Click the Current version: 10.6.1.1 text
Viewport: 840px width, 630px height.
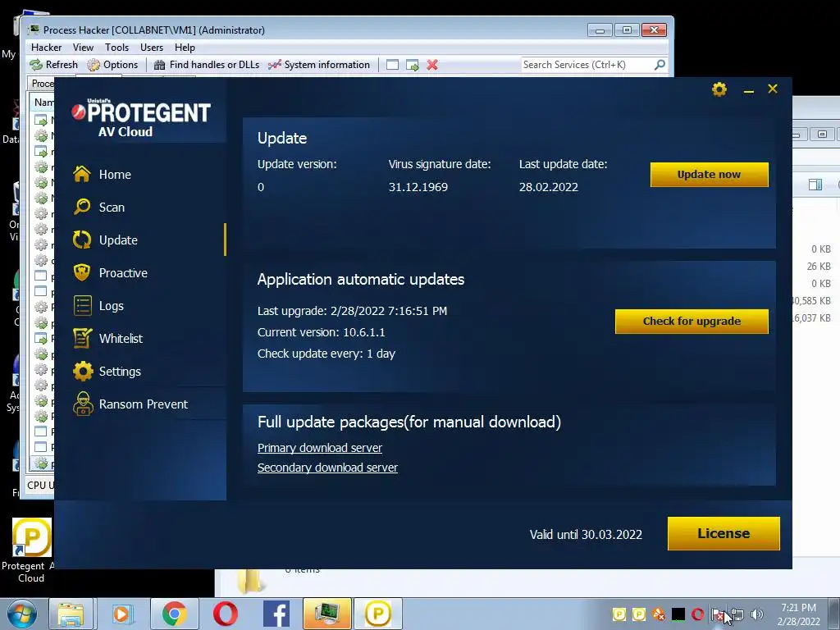click(321, 332)
